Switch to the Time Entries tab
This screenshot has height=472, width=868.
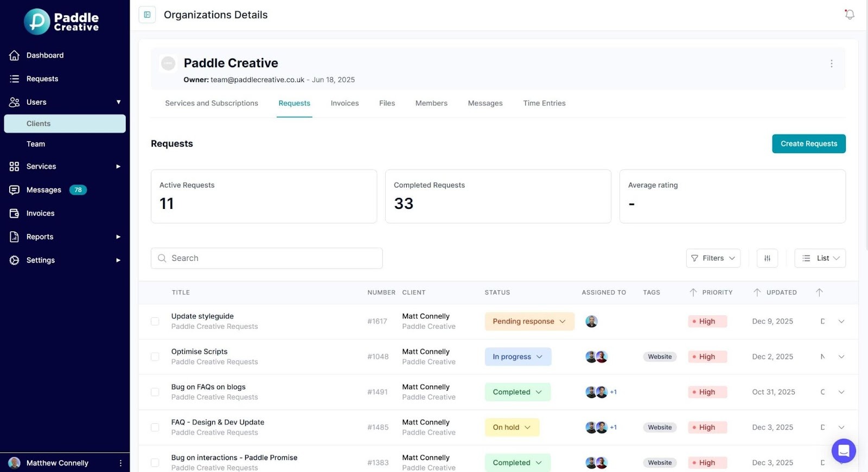(544, 103)
